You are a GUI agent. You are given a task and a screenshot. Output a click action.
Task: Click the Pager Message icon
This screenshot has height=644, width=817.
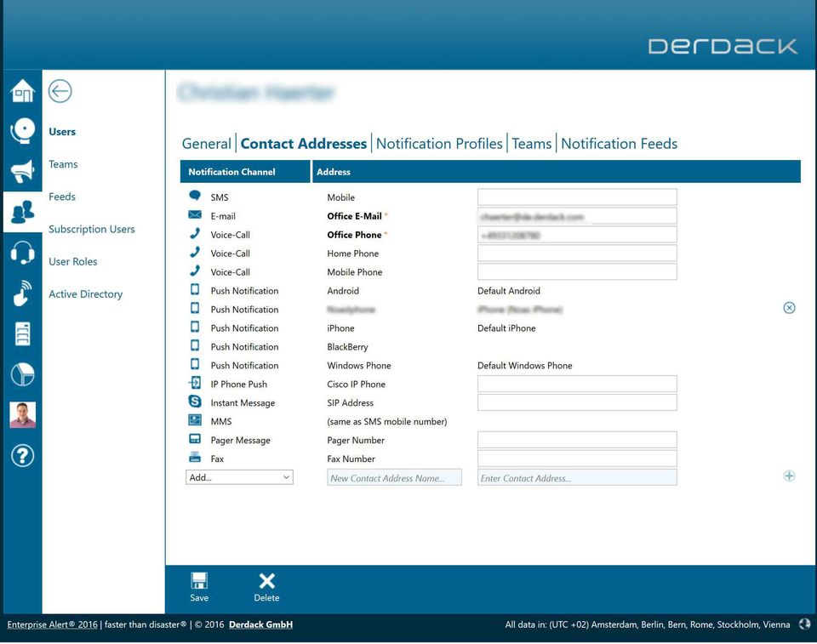click(x=195, y=439)
